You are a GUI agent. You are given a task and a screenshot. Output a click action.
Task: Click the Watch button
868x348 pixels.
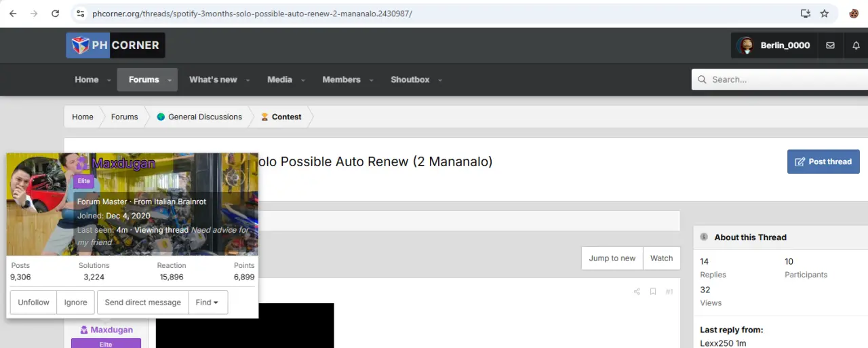(661, 258)
